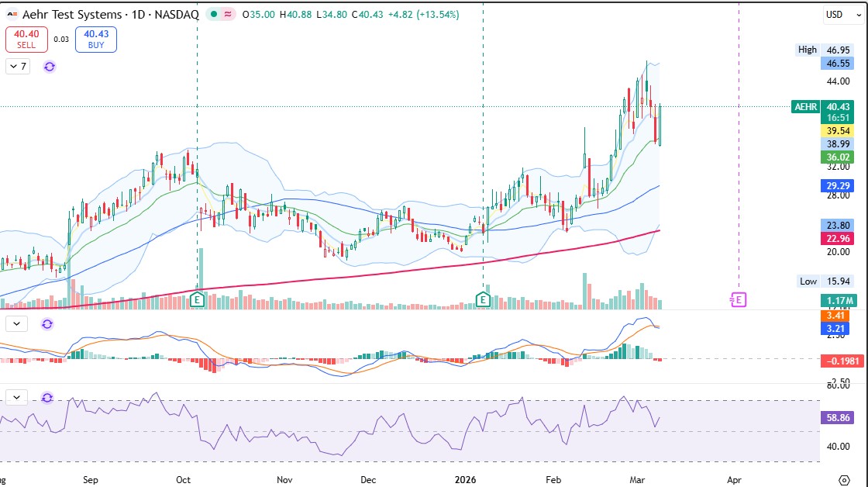
Task: Collapse the indicators legend showing 7
Action: (19, 67)
